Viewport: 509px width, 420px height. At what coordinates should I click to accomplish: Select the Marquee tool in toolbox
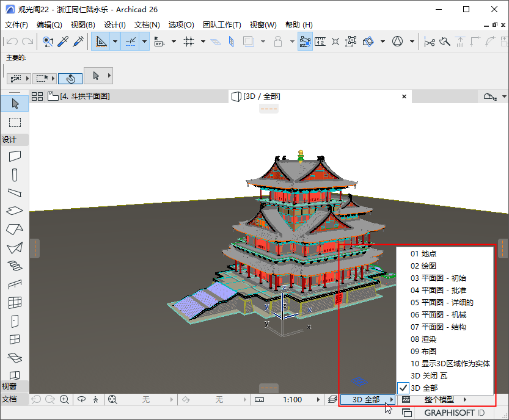tap(15, 122)
